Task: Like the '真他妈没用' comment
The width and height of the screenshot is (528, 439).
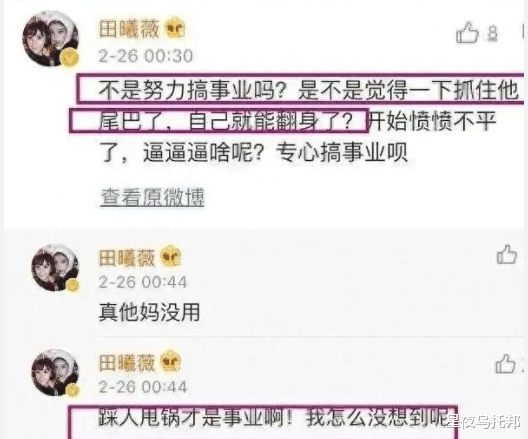Action: click(x=507, y=255)
